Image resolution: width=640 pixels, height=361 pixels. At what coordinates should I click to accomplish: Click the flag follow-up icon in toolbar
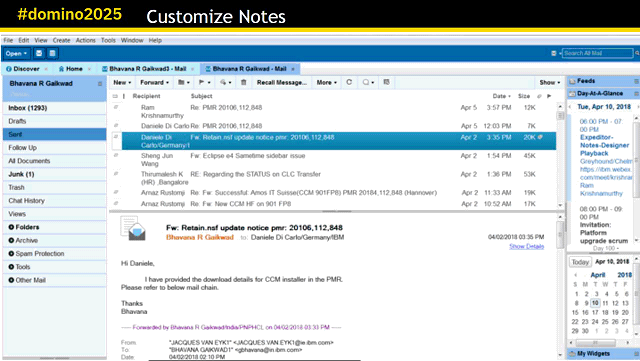(202, 82)
